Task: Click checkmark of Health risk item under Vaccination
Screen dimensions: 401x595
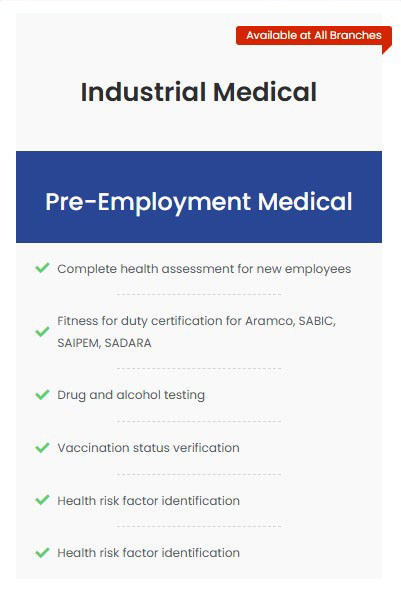Action: point(42,500)
